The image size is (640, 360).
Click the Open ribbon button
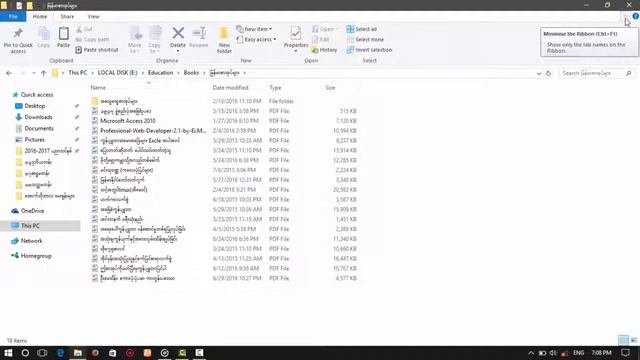[325, 29]
